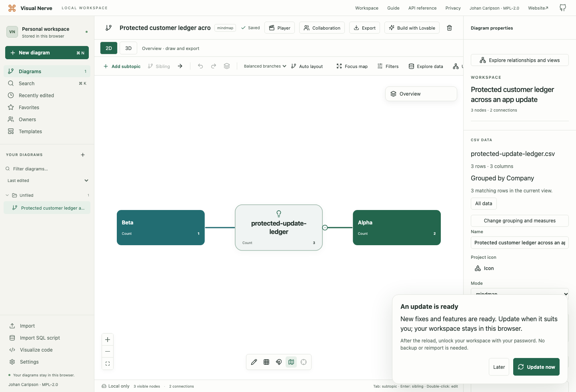Switch to the 3D view tab

128,48
